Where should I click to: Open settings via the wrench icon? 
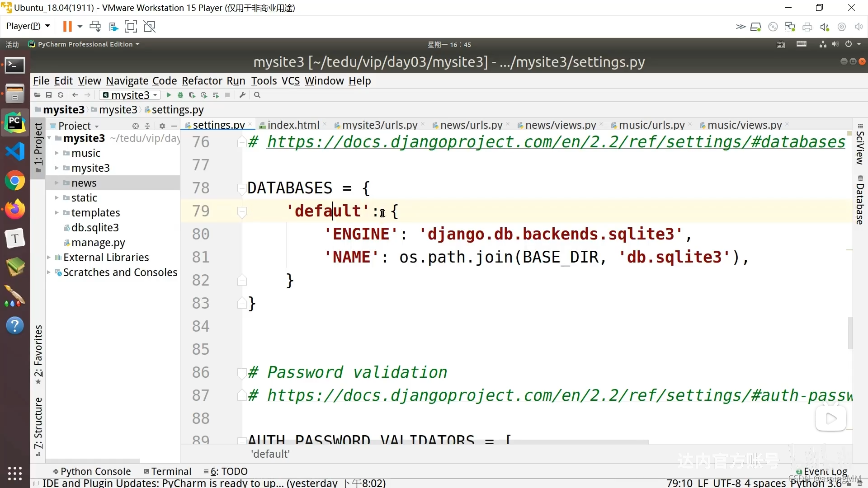pyautogui.click(x=242, y=95)
